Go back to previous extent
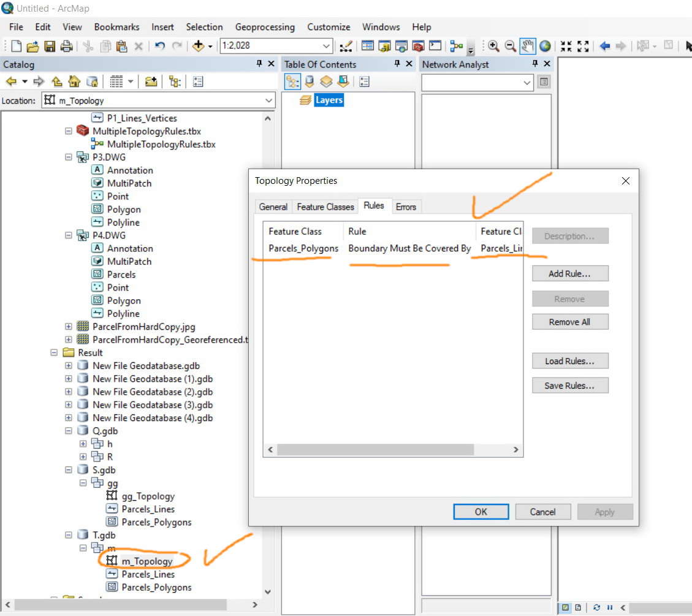Screen dimensions: 692x616 click(x=604, y=46)
